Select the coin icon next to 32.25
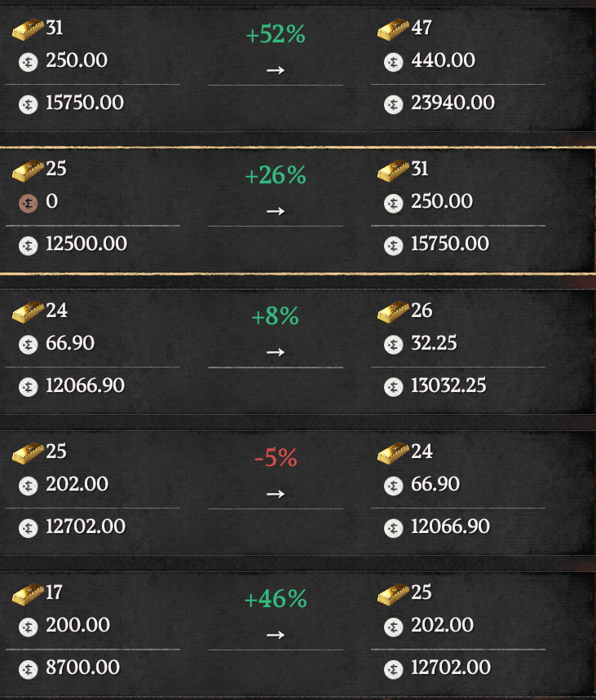The width and height of the screenshot is (596, 700). pos(394,344)
